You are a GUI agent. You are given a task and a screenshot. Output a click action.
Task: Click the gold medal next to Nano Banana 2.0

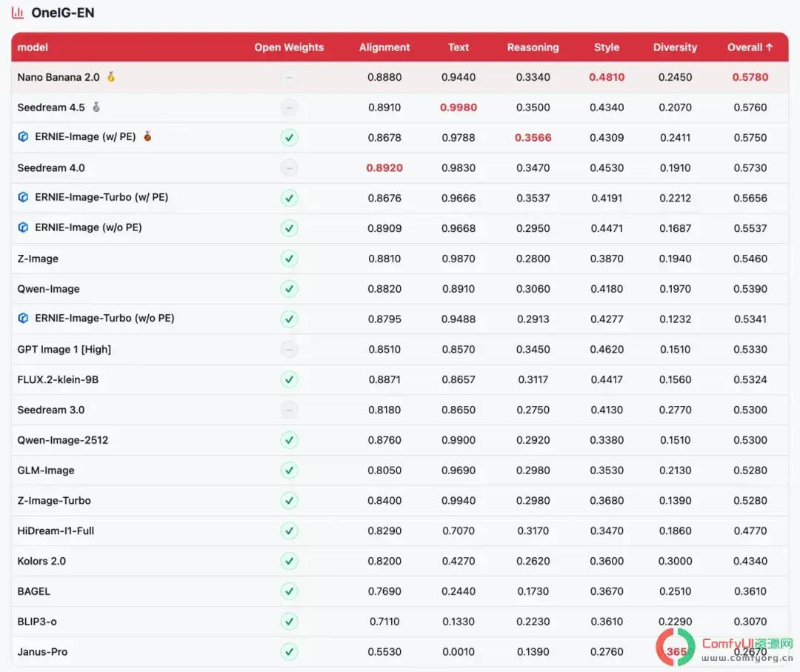tap(110, 77)
